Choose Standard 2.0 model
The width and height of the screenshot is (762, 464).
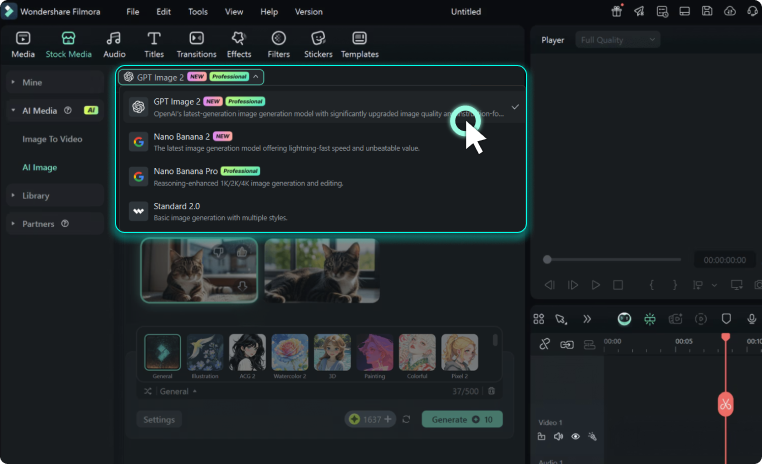coord(321,211)
